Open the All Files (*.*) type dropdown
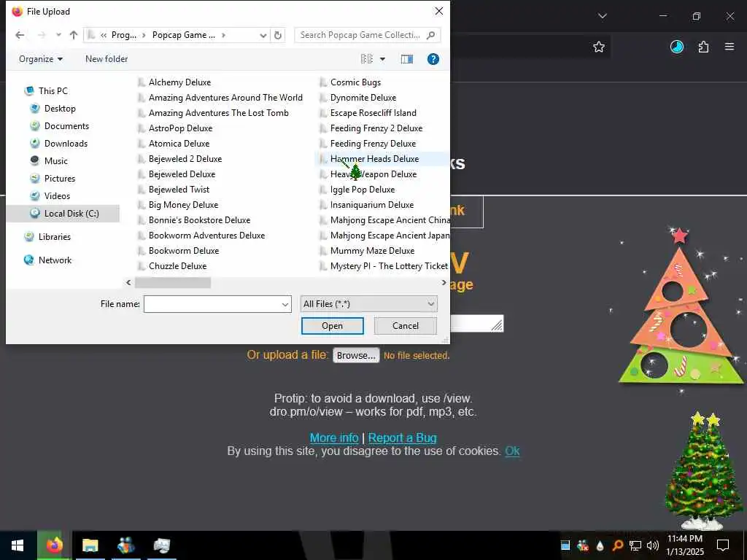Image resolution: width=747 pixels, height=560 pixels. click(x=368, y=304)
